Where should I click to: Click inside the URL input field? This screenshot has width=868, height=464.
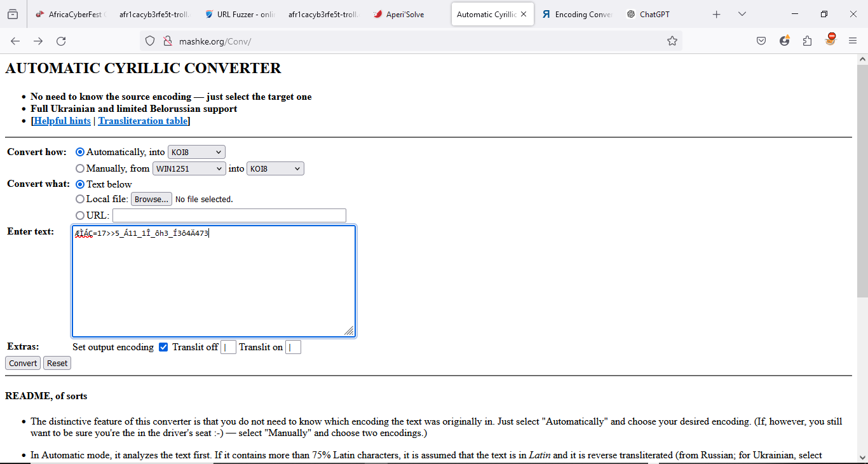pyautogui.click(x=229, y=215)
